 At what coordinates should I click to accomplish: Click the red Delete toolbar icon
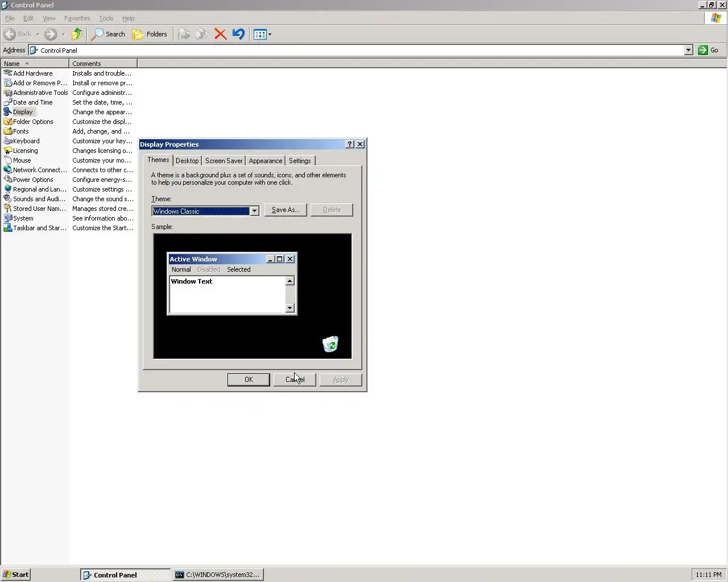pos(221,34)
